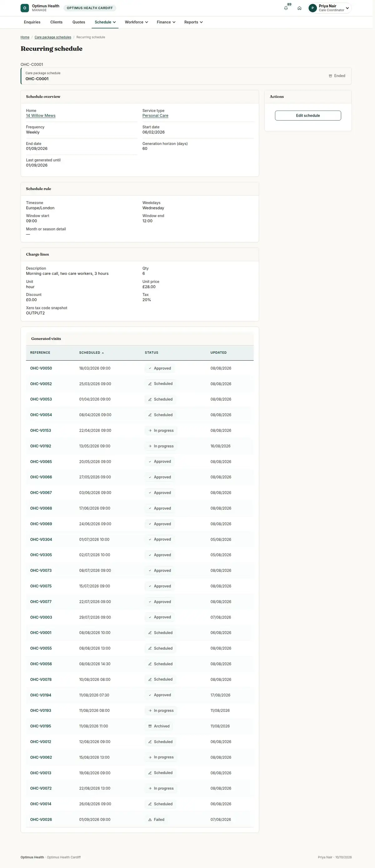This screenshot has width=375, height=868.
Task: Click the sort arrow in Scheduled column
Action: click(103, 353)
